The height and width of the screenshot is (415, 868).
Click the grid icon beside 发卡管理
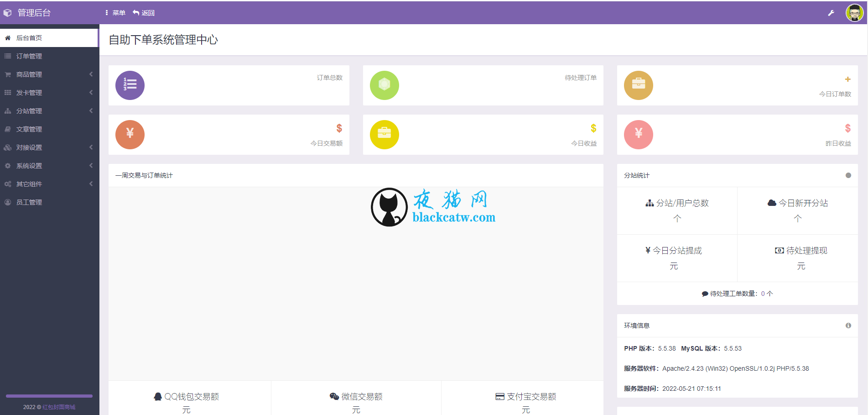[x=8, y=93]
